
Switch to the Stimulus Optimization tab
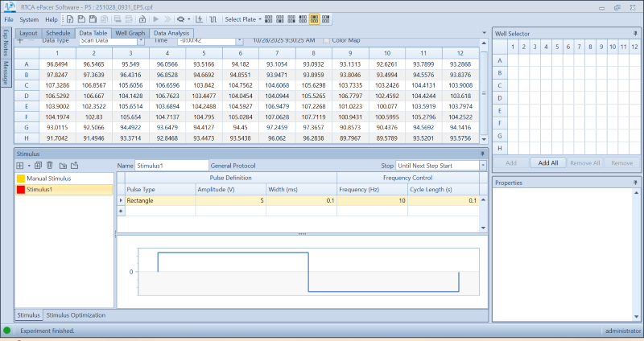pyautogui.click(x=76, y=315)
